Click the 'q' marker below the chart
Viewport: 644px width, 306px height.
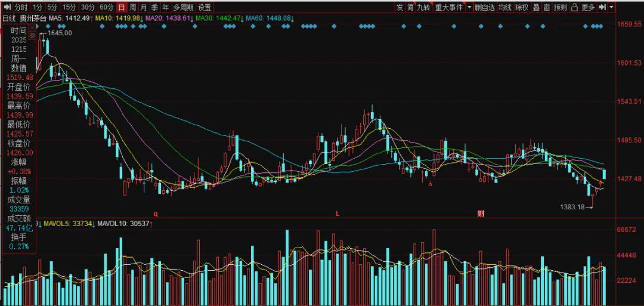click(x=156, y=213)
